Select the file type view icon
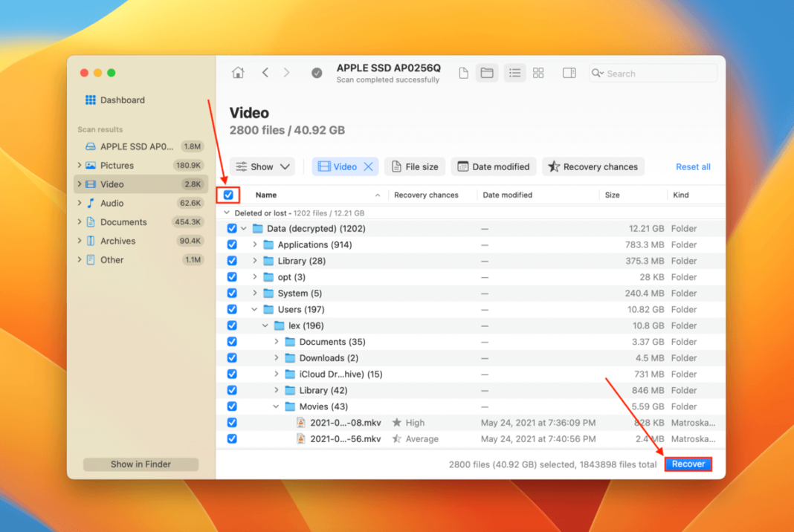This screenshot has width=794, height=532. 462,72
